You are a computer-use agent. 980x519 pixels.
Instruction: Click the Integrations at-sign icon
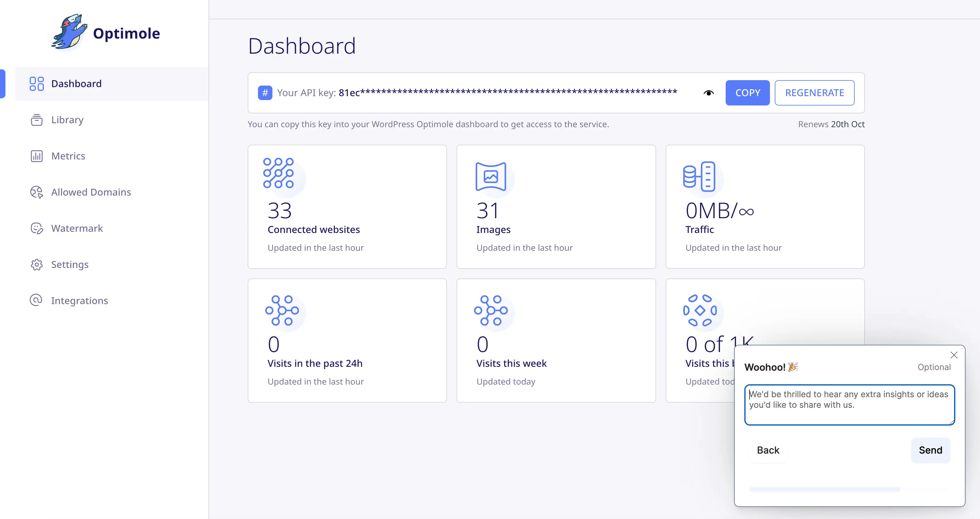[x=36, y=300]
